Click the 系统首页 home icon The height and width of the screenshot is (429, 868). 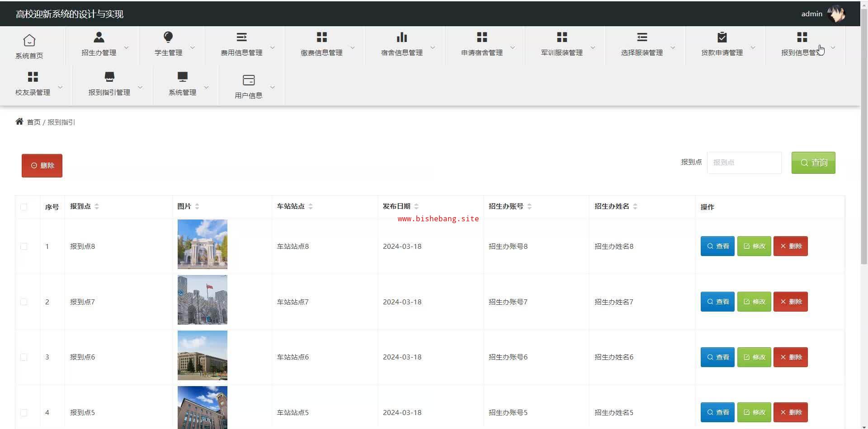[x=29, y=40]
